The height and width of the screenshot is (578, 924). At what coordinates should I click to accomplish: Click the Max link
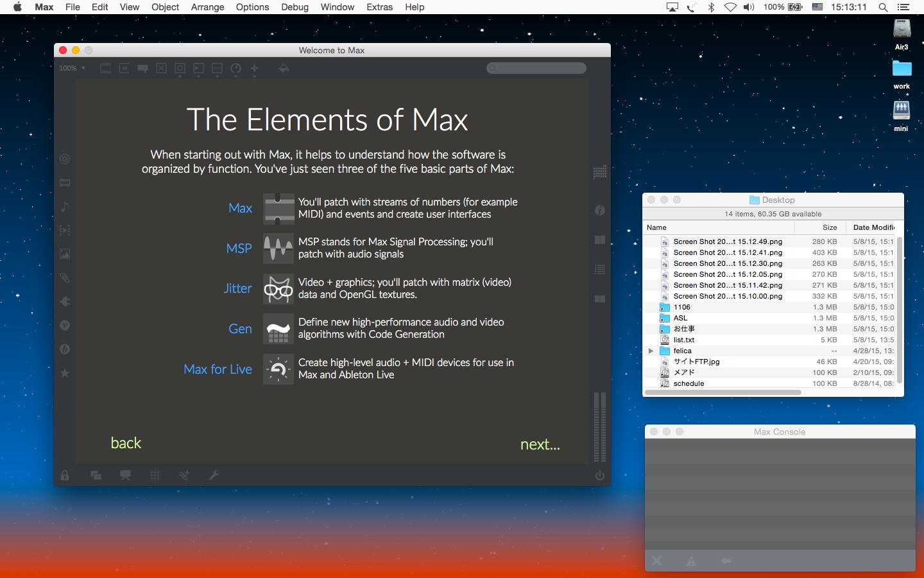coord(241,208)
